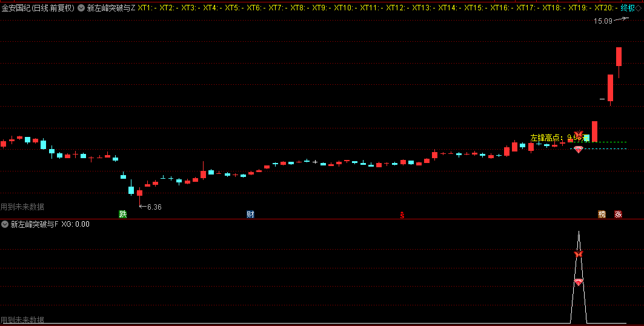Click the diamond icon next to 终极
Screen dimensions: 644x326
click(638, 8)
